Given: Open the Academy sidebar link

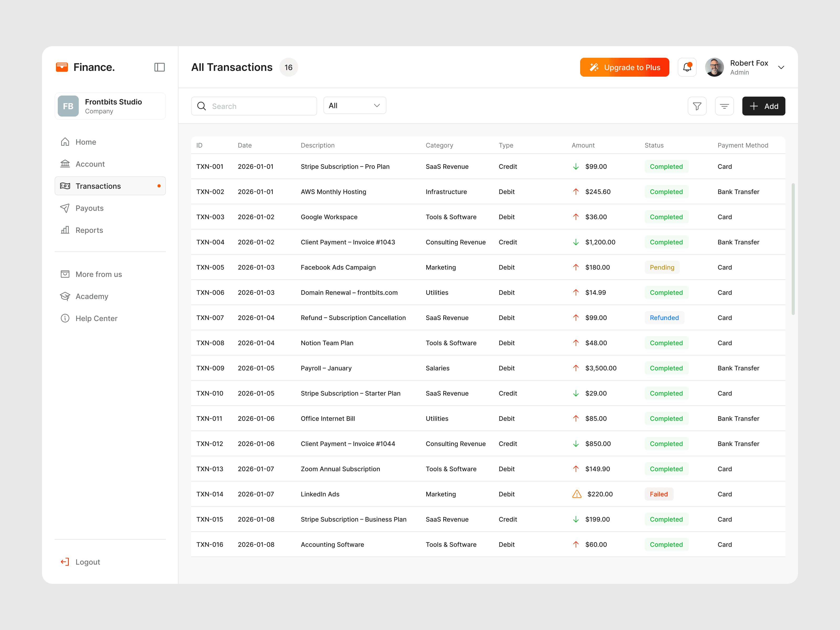Looking at the screenshot, I should [x=92, y=296].
